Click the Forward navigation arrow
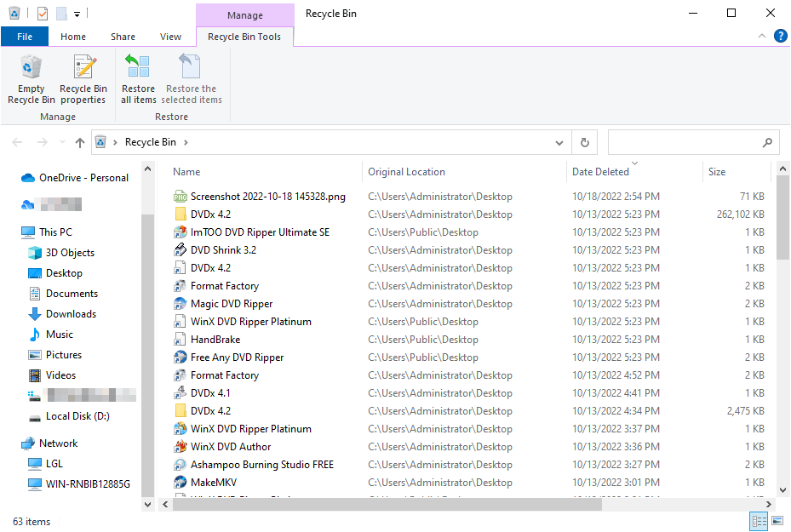Image resolution: width=791 pixels, height=532 pixels. point(43,143)
